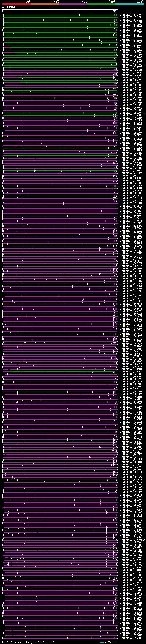Select hit label UniRef100_B3SDY2
Image resolution: width=146 pixels, height=644 pixels.
131,67
